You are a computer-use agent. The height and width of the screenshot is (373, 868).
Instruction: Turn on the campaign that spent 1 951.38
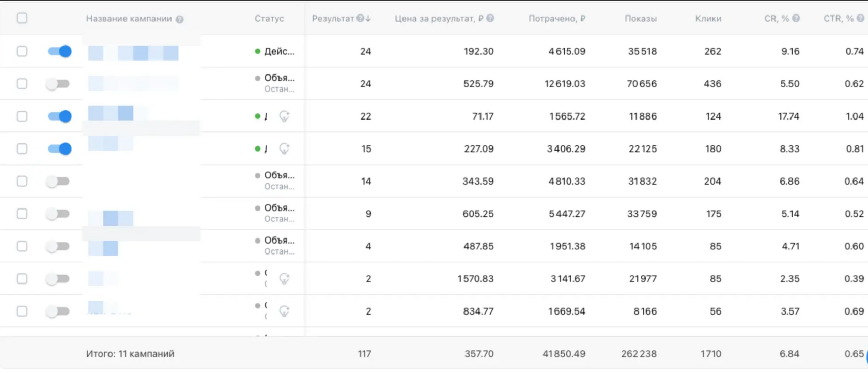tap(57, 246)
